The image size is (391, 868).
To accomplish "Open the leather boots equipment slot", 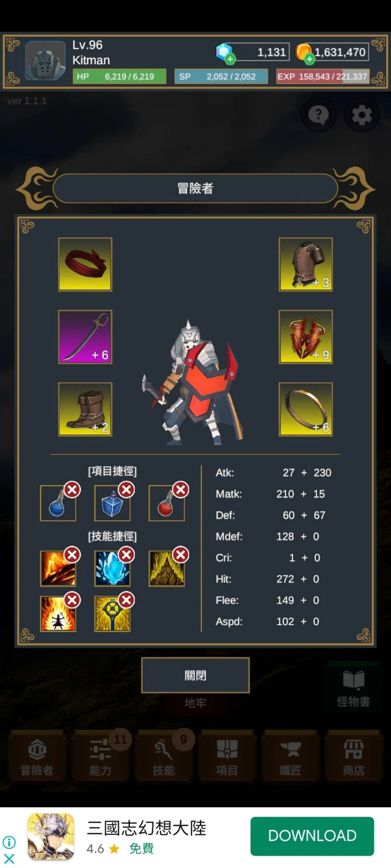I will tap(85, 409).
